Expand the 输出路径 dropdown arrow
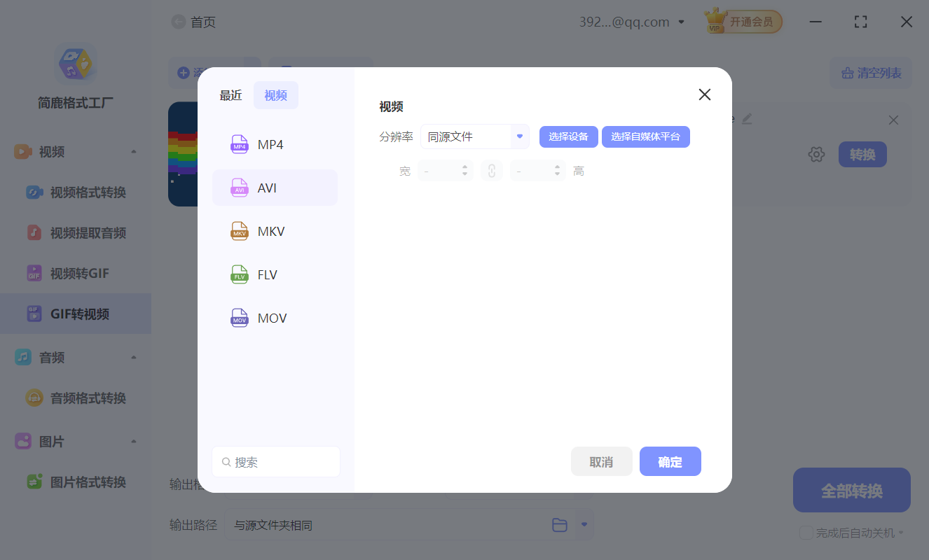 click(584, 524)
